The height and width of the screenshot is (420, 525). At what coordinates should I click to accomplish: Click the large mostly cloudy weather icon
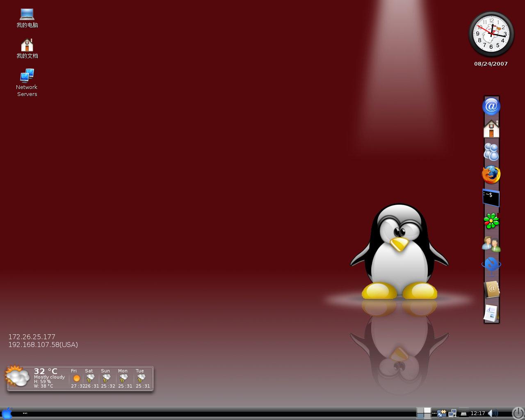pos(17,376)
